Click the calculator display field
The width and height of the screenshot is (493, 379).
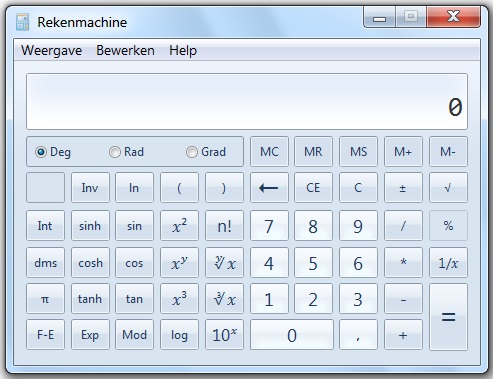tap(247, 102)
